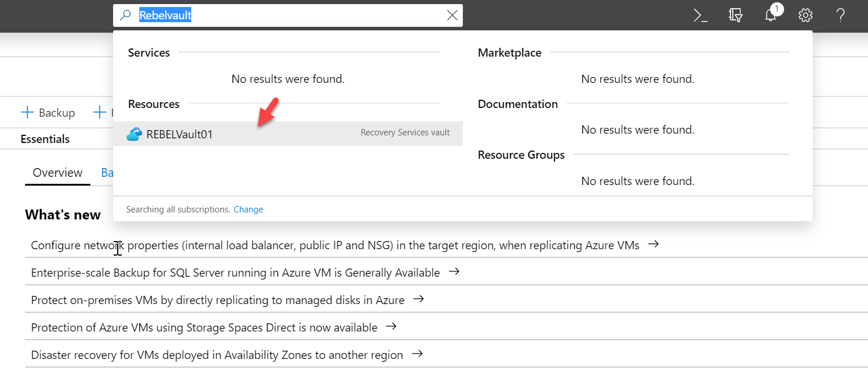Open the REBELVault01 Recovery Services vault result
Image resolution: width=868 pixels, height=377 pixels.
(288, 134)
